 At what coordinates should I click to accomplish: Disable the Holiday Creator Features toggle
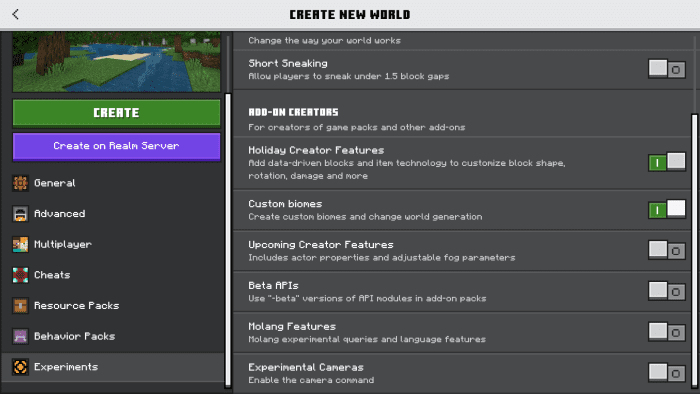[667, 162]
